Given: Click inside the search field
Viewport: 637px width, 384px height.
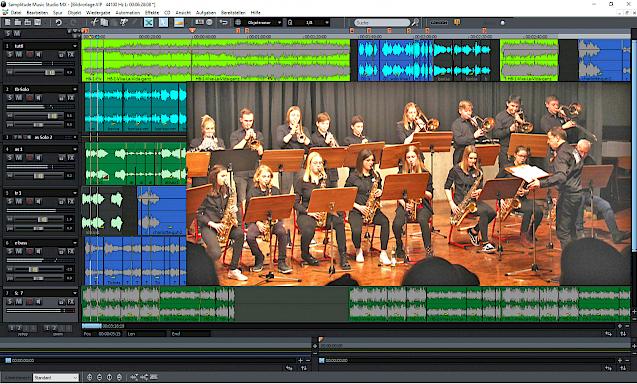Looking at the screenshot, I should coord(382,23).
